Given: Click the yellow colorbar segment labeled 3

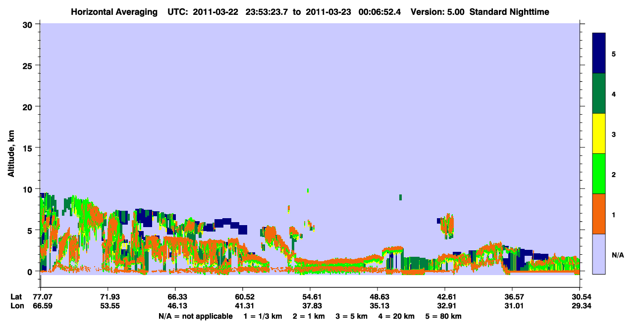Looking at the screenshot, I should pos(599,134).
